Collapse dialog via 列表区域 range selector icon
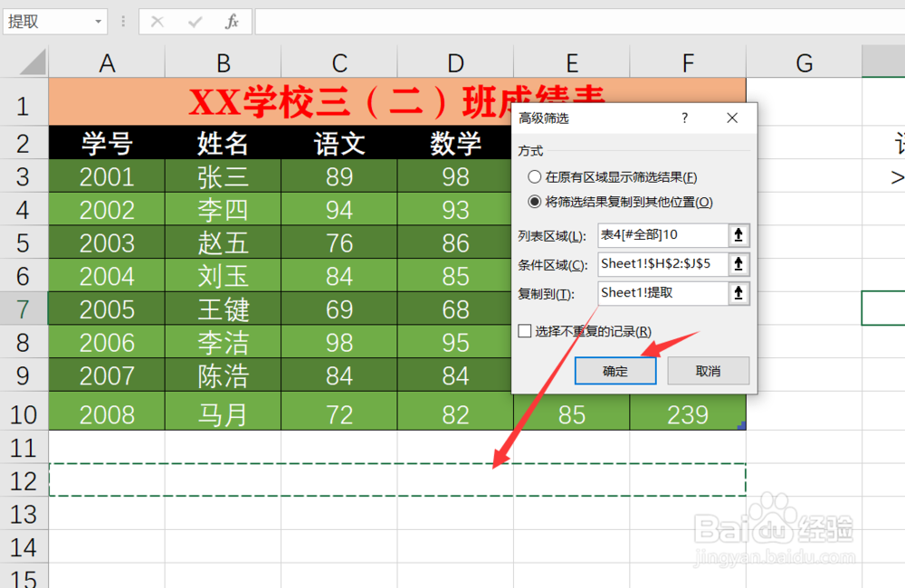This screenshot has width=905, height=588. [x=738, y=235]
